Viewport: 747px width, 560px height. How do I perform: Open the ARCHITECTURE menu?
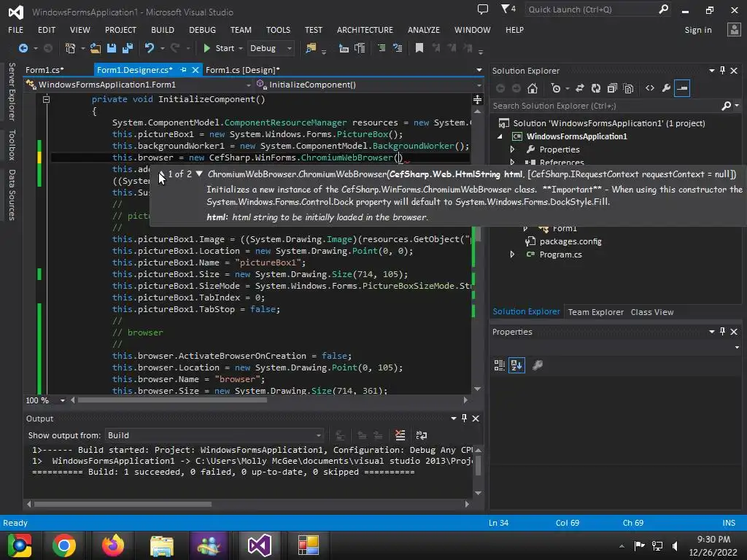pos(365,30)
